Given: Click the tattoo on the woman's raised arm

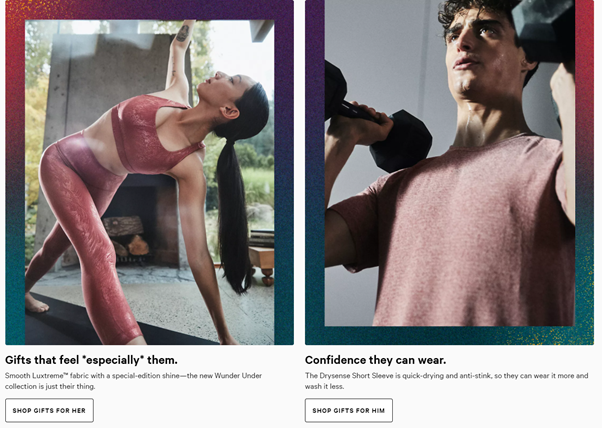Looking at the screenshot, I should click(x=182, y=33).
